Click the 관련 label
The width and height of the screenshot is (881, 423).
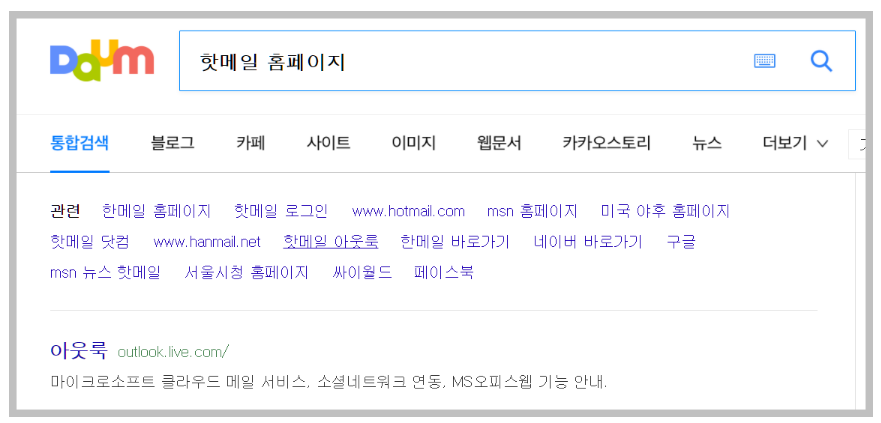coord(65,211)
